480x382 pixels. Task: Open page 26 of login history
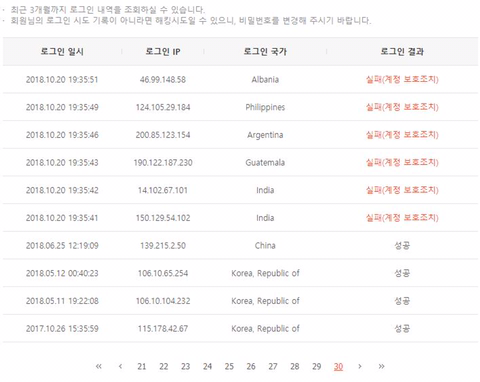click(251, 366)
